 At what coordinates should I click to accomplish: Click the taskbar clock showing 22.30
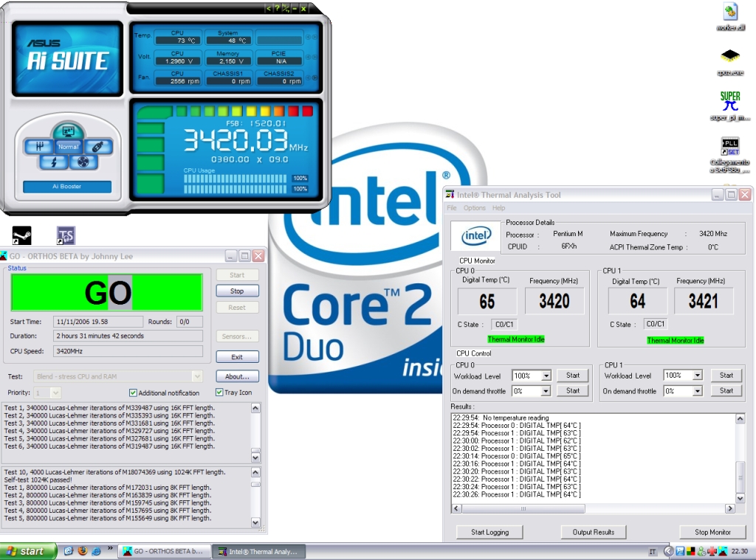739,551
